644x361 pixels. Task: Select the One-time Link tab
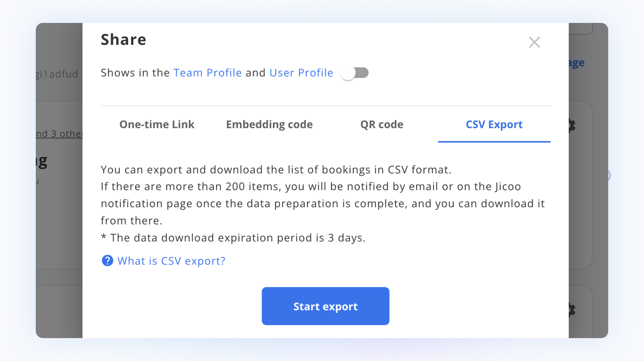click(x=156, y=124)
